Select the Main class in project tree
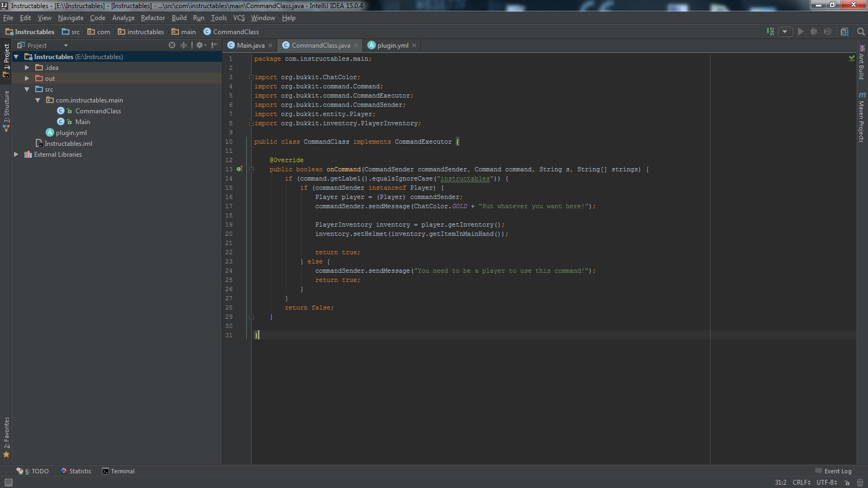The height and width of the screenshot is (488, 868). (82, 122)
